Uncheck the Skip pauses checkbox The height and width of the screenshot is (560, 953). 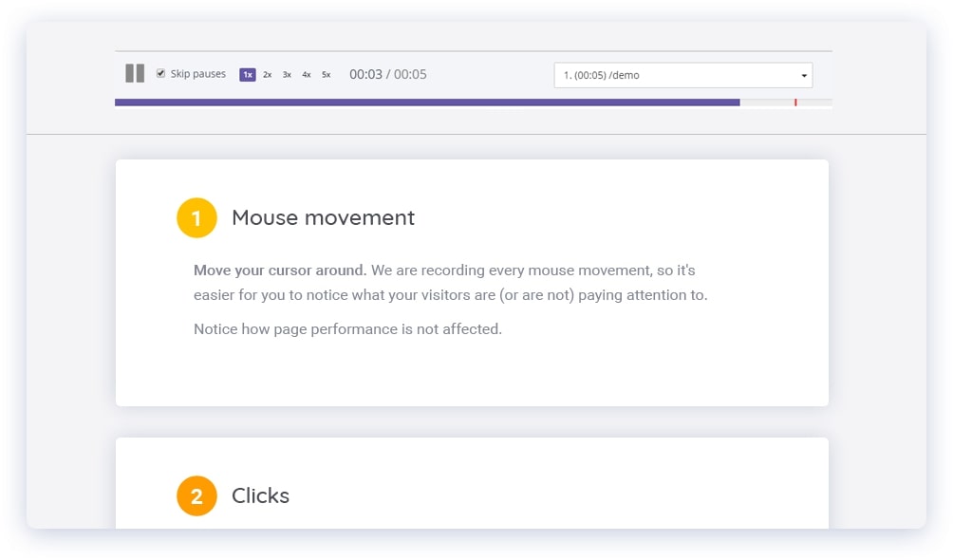coord(160,73)
